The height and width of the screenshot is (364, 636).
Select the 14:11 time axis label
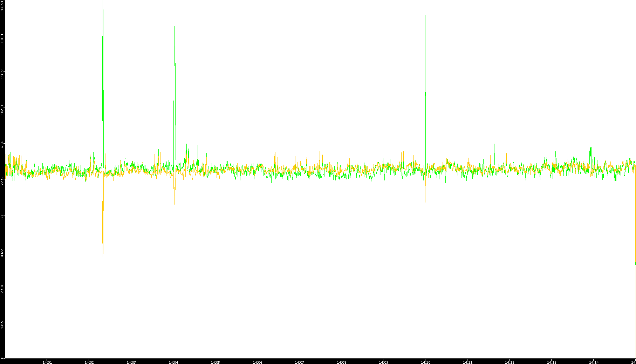467,362
